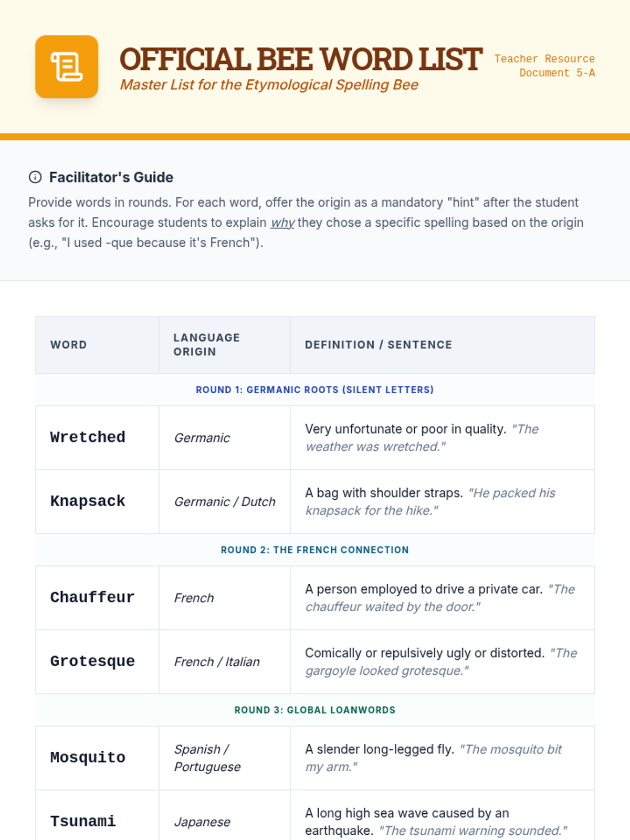Click the Definition / Sentence column header
The width and height of the screenshot is (630, 840).
(x=378, y=345)
